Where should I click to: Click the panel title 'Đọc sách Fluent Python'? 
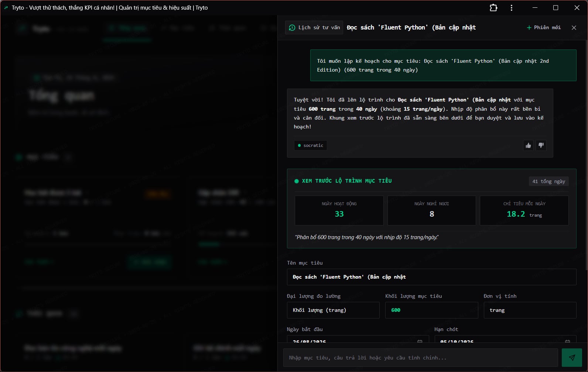tap(411, 28)
